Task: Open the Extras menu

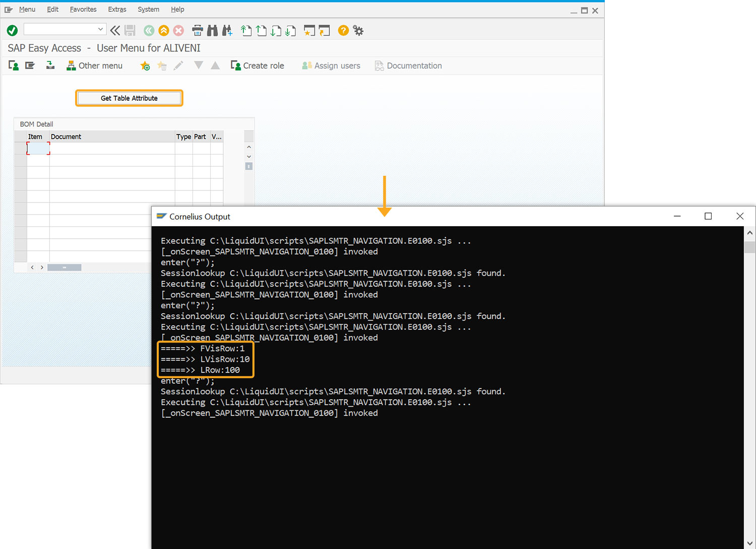Action: 117,9
